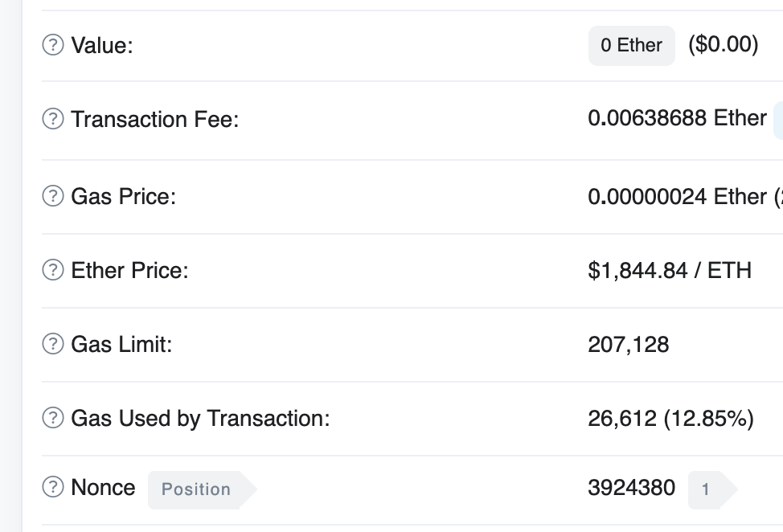Click the ($0.00) dollar value text

pos(723,44)
